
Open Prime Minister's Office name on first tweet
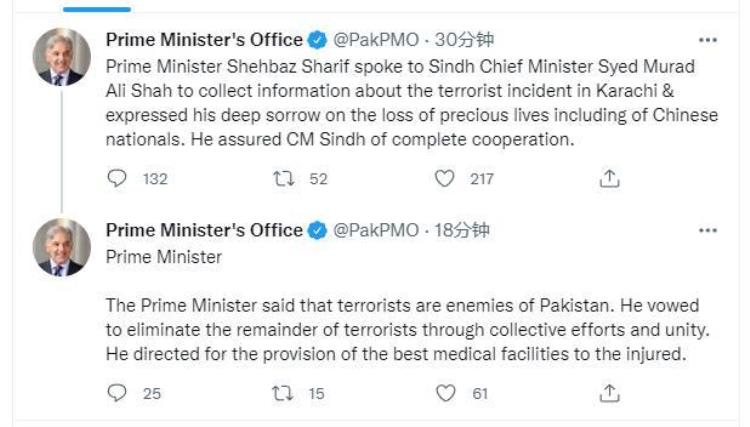tap(204, 40)
